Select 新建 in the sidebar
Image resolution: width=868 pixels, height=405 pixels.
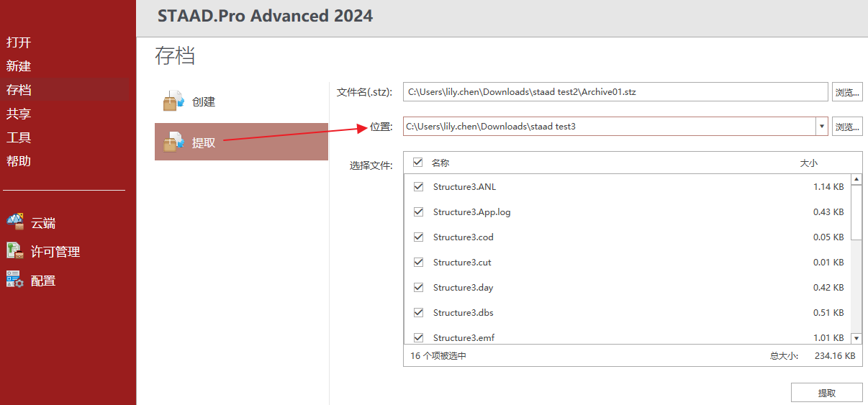click(x=19, y=66)
